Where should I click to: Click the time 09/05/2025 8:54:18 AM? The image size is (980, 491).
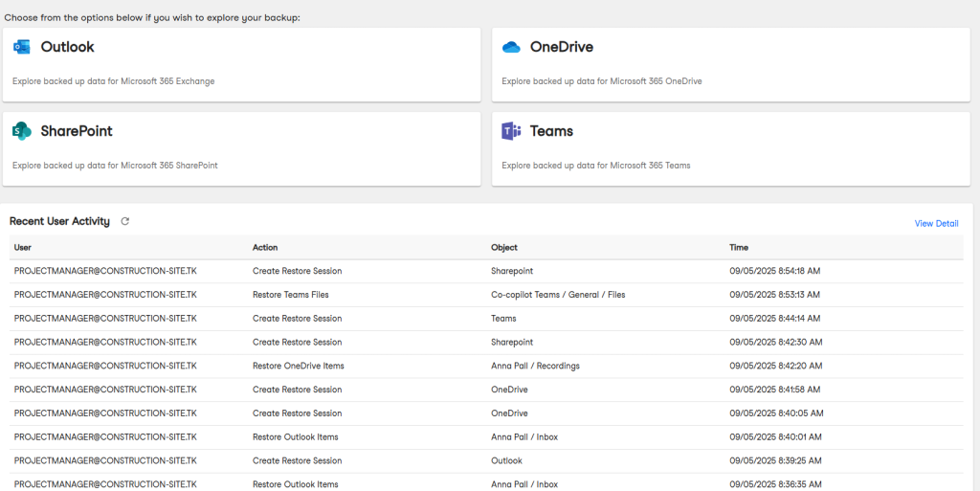click(775, 271)
